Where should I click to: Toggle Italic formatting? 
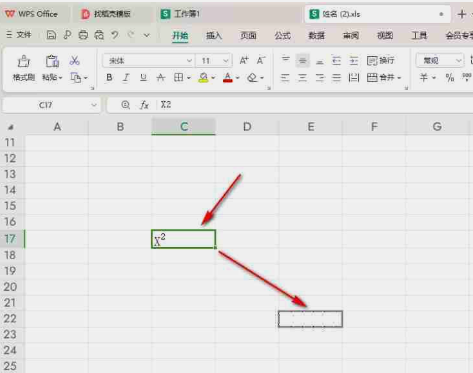coord(126,78)
